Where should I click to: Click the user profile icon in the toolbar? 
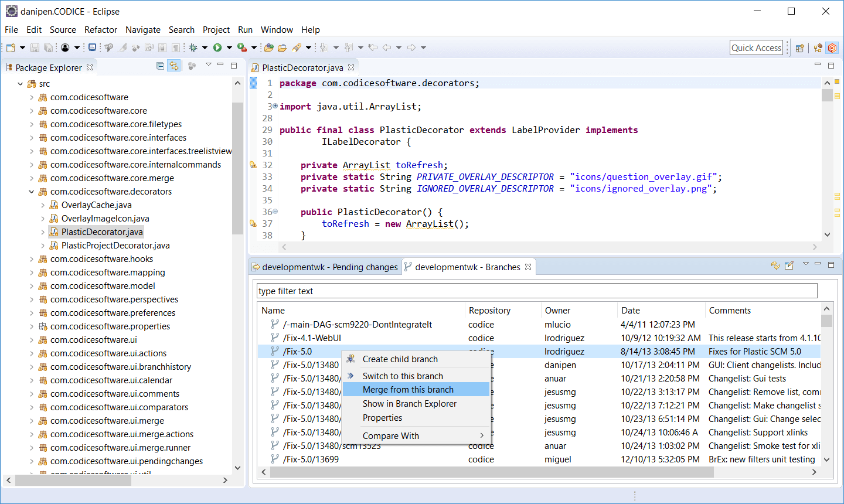tap(65, 47)
